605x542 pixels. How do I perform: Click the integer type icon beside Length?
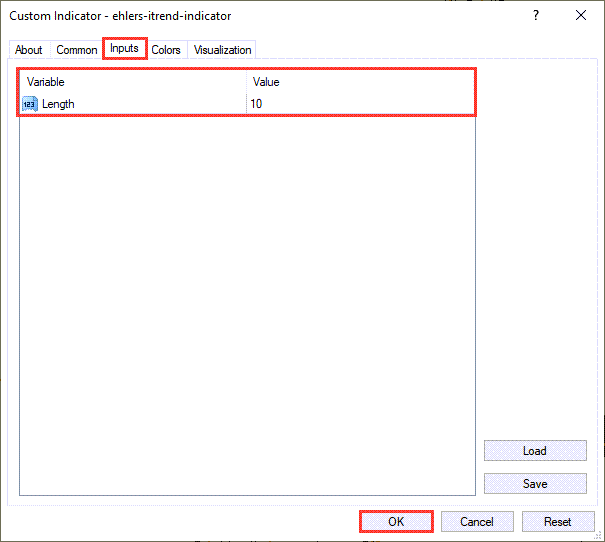(x=29, y=104)
